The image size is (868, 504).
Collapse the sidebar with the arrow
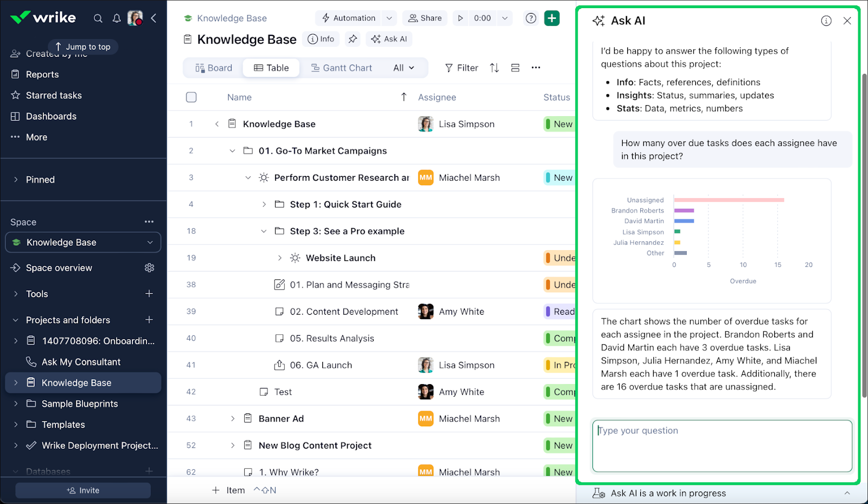pyautogui.click(x=154, y=18)
